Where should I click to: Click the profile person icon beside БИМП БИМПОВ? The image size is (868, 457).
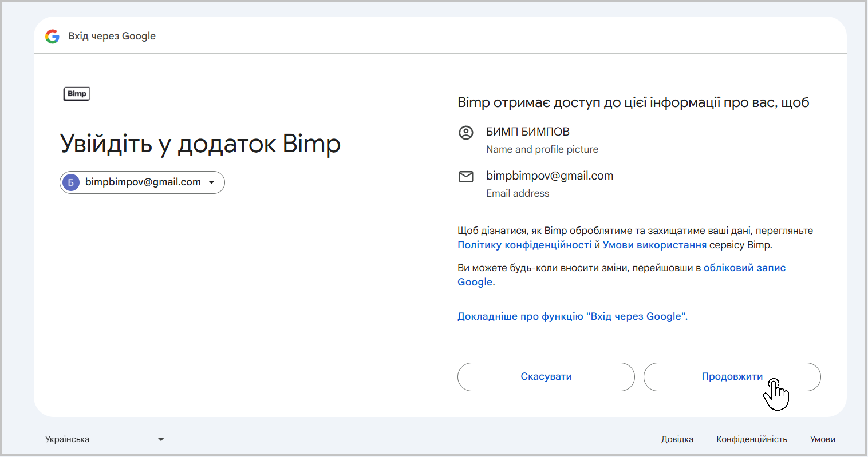[466, 133]
